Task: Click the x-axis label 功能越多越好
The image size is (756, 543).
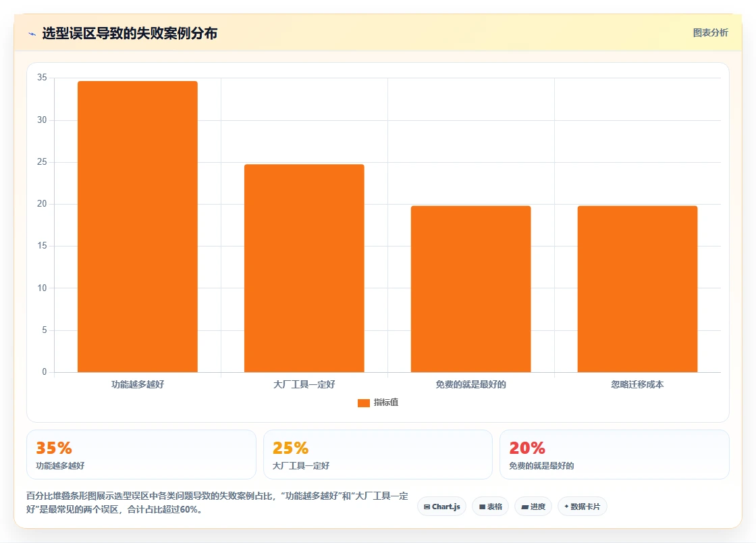Action: (138, 384)
